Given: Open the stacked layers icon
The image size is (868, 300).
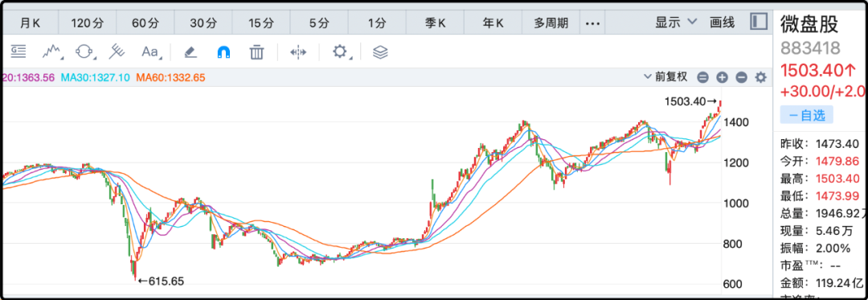Looking at the screenshot, I should pos(380,52).
